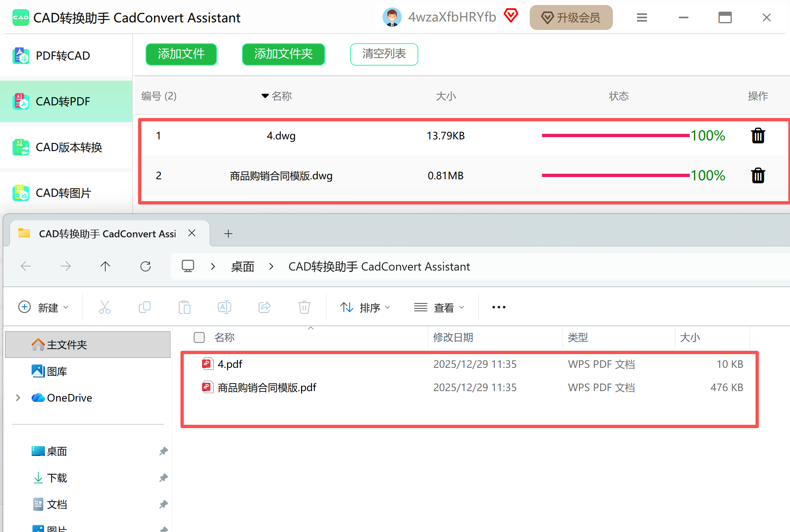
Task: Unpin 下载 using its pin icon
Action: [x=163, y=478]
